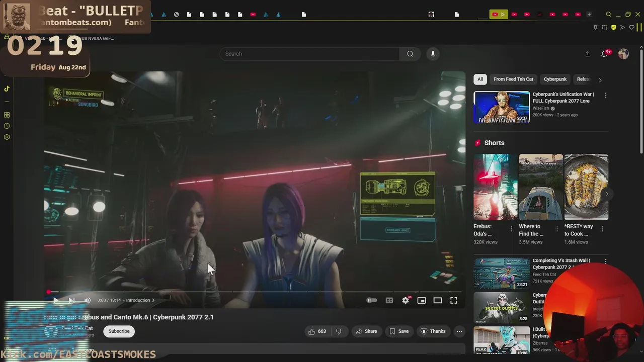644x362 pixels.
Task: Show next Shorts with the arrow
Action: (607, 194)
